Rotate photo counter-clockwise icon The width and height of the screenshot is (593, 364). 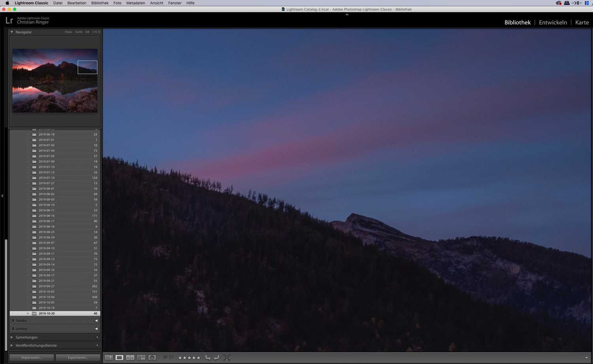[x=208, y=358]
